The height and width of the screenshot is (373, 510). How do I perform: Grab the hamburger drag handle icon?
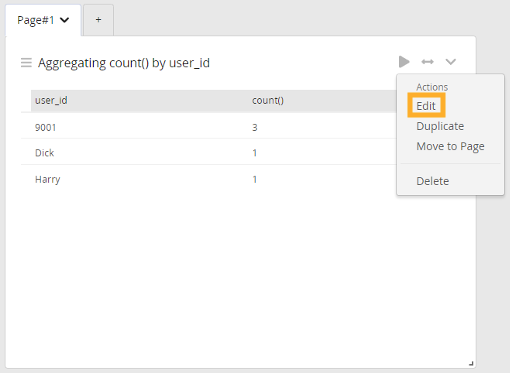tap(26, 62)
